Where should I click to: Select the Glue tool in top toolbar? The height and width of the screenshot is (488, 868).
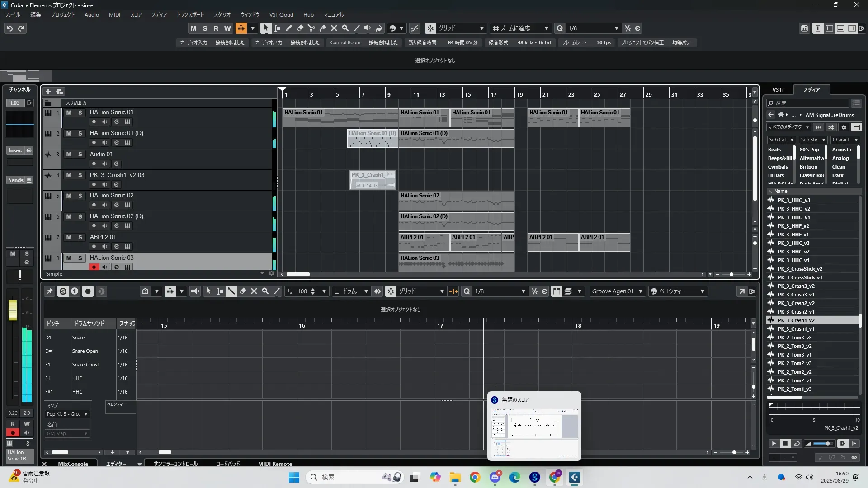pyautogui.click(x=322, y=28)
